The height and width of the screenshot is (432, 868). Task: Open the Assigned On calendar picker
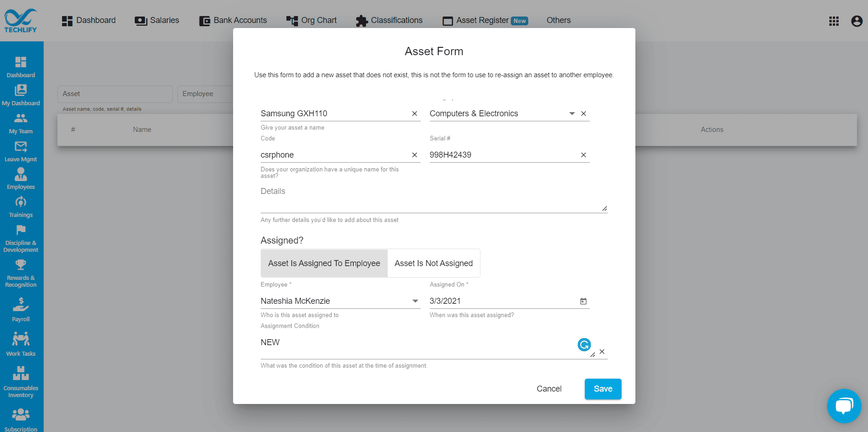[x=583, y=301]
